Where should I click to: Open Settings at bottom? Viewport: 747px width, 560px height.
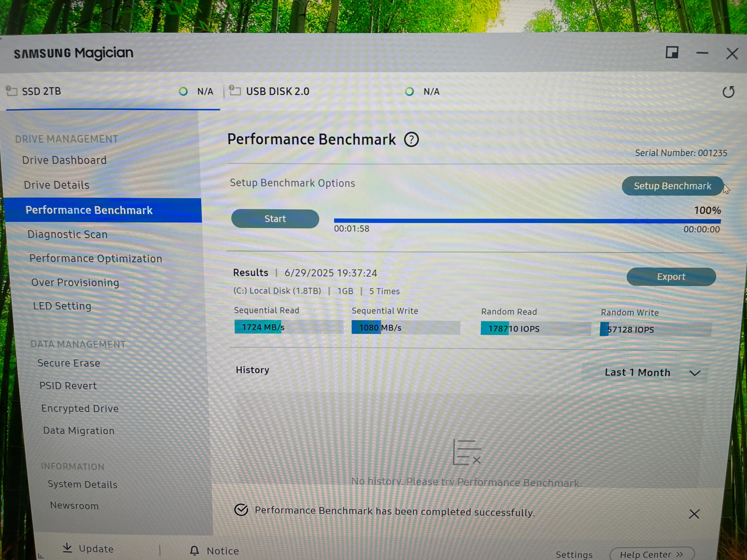[x=574, y=555]
